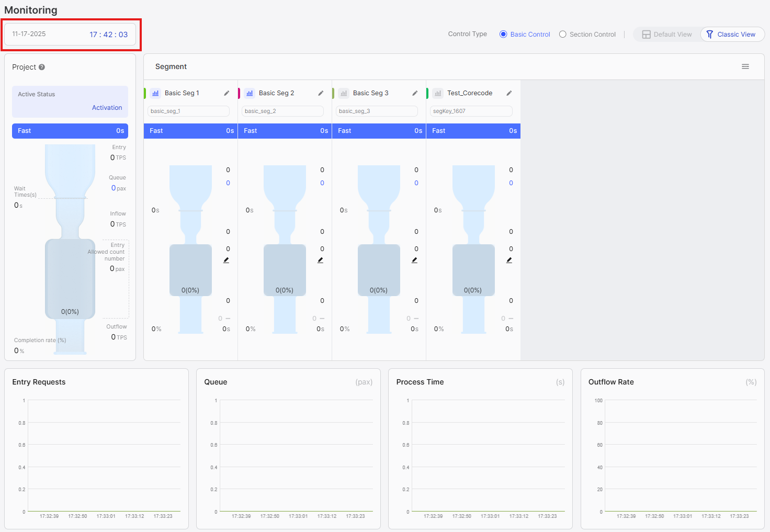Viewport: 770px width, 532px height.
Task: Click the edit pencil for Test_Corecode segment
Action: click(x=509, y=93)
